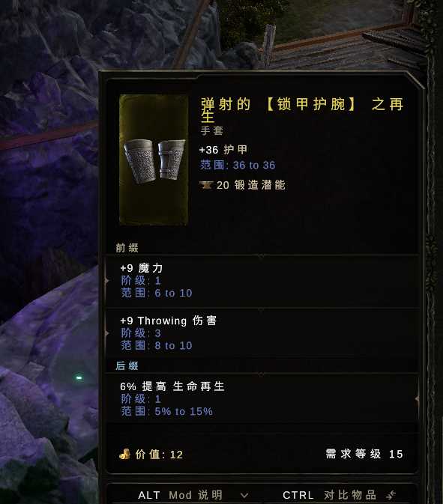Select the +9 魔力 affix row
The height and width of the screenshot is (504, 443).
point(262,281)
